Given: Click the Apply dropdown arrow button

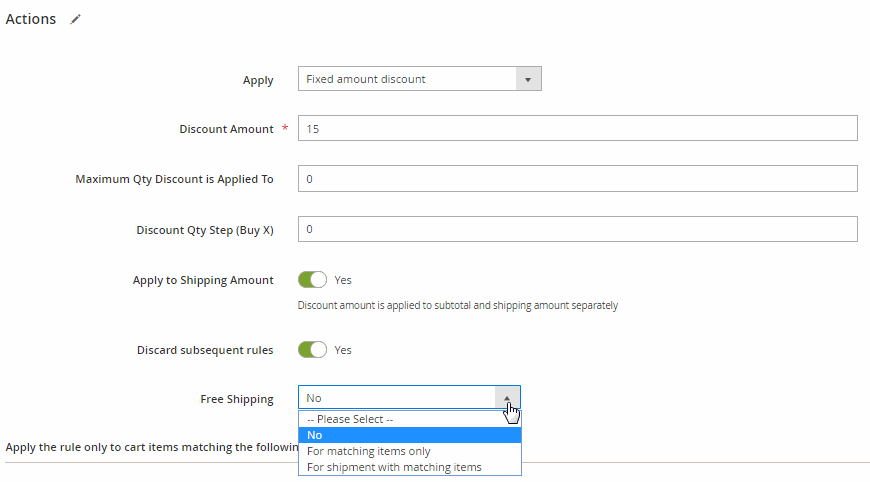Looking at the screenshot, I should pos(528,79).
